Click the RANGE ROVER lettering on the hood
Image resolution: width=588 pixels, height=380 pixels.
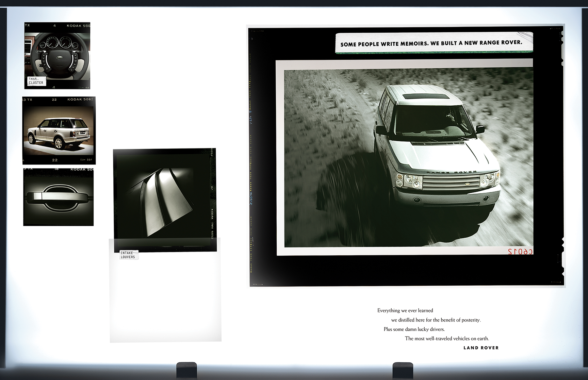(452, 172)
